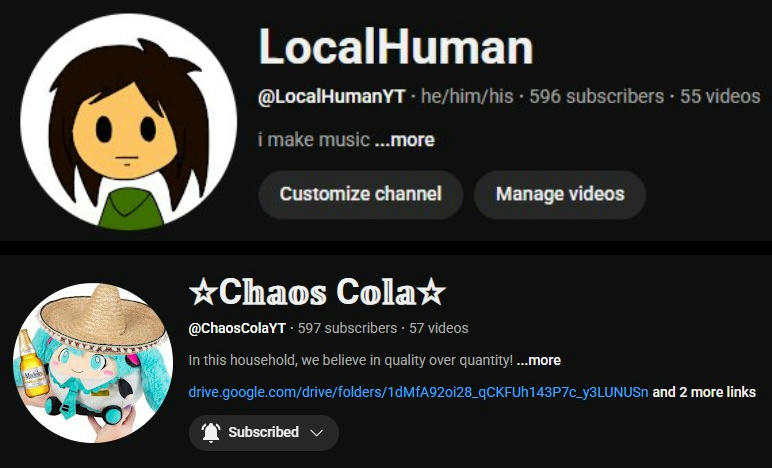Show the 'and 2 more links' list
The width and height of the screenshot is (772, 468).
[704, 392]
